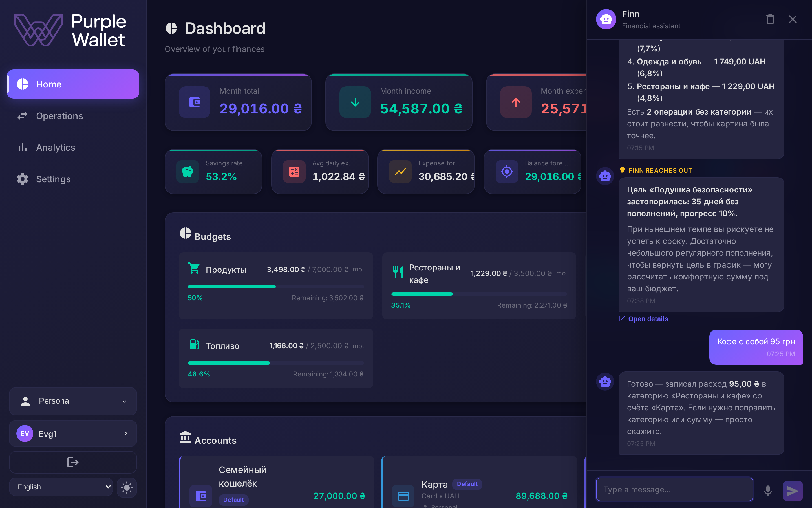Click the Remaining: 3,502.00 ₴ text
Screen dimensions: 812x508
pos(328,298)
